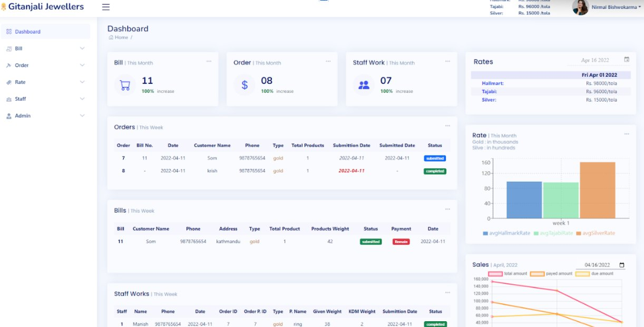Select the Bill sidebar menu label
Image resolution: width=644 pixels, height=327 pixels.
(18, 48)
